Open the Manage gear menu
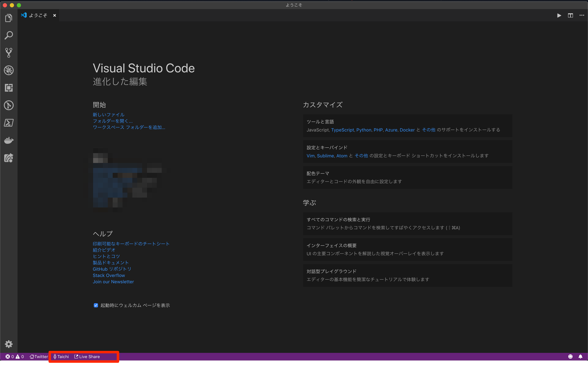The width and height of the screenshot is (588, 370). [x=9, y=344]
